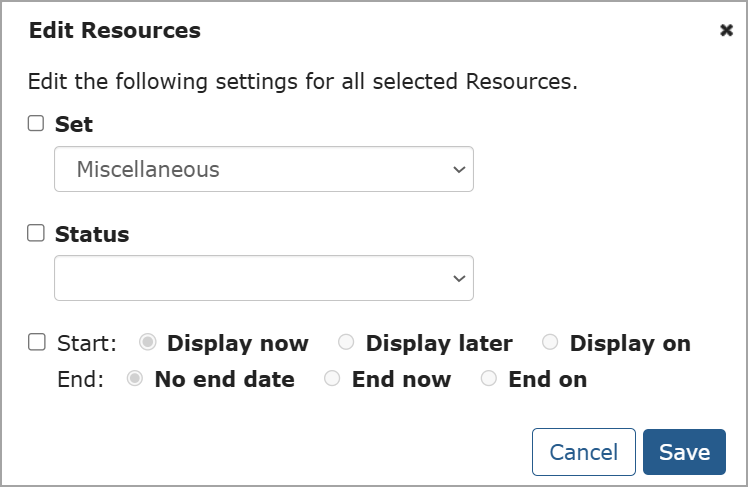The image size is (748, 487).
Task: Click the End: label text
Action: click(x=81, y=379)
